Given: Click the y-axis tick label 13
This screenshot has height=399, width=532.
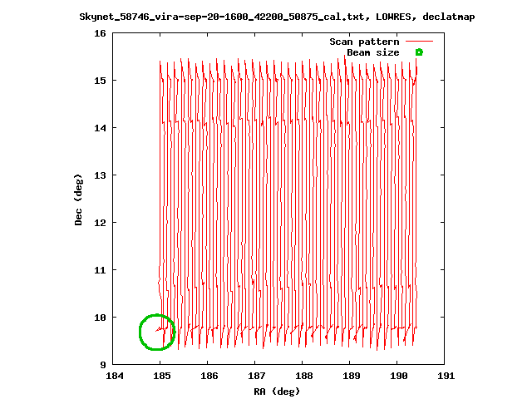Looking at the screenshot, I should coord(100,175).
